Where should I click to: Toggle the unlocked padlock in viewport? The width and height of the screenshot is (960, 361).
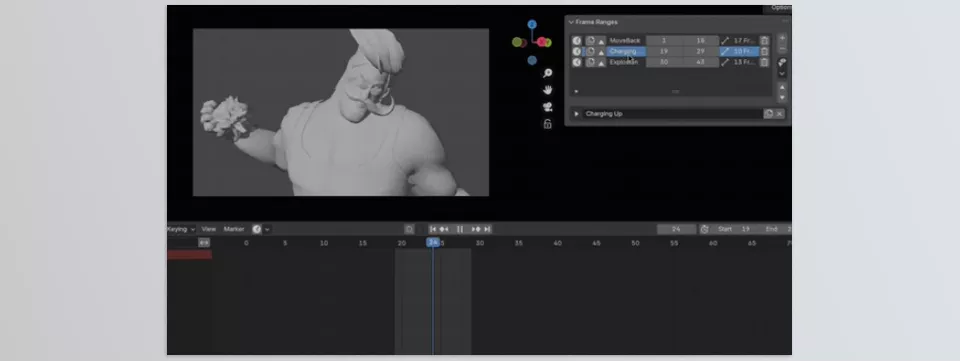pos(547,124)
